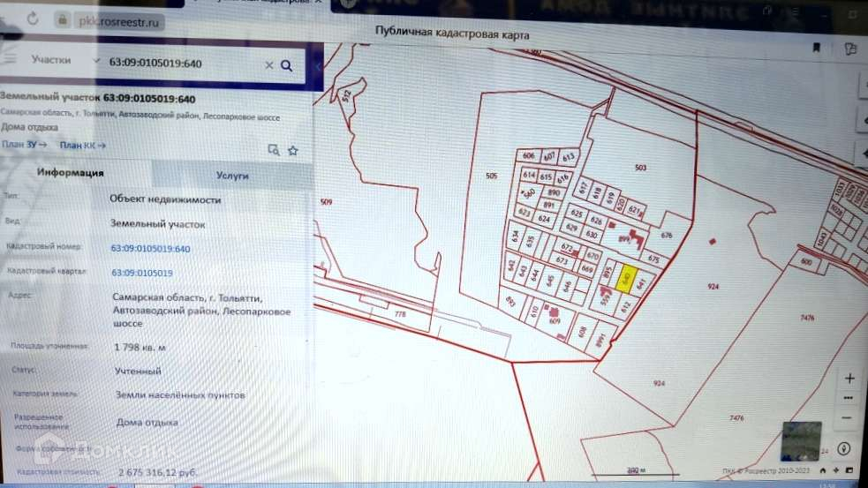Click the area value 1 798 кв. м
868x488 pixels.
[x=140, y=348]
